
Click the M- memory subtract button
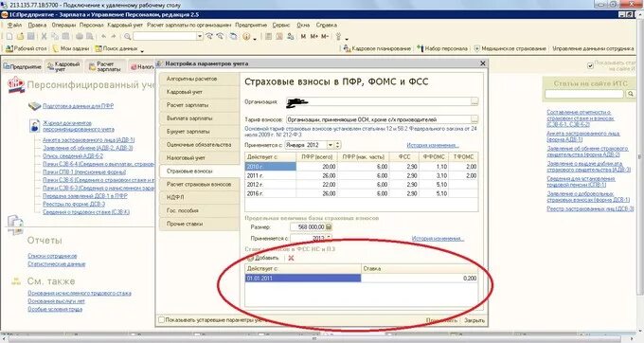(325, 37)
